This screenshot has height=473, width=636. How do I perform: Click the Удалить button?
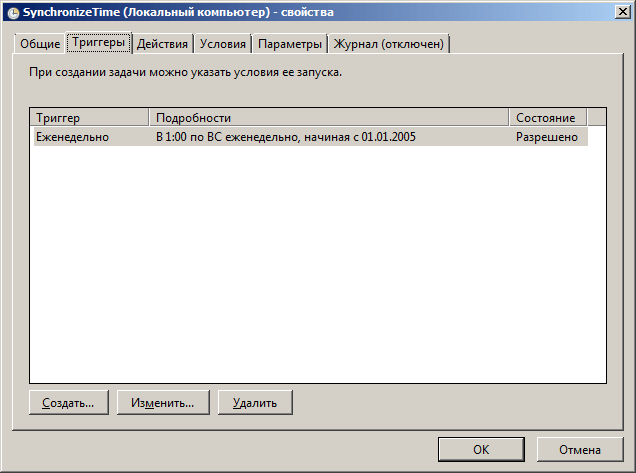pos(255,402)
